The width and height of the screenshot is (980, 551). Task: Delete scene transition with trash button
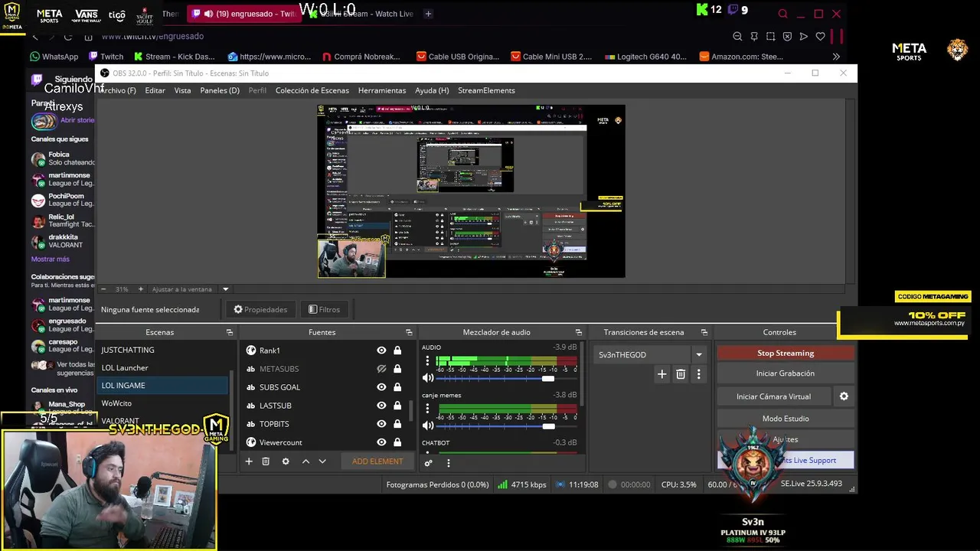(x=681, y=374)
